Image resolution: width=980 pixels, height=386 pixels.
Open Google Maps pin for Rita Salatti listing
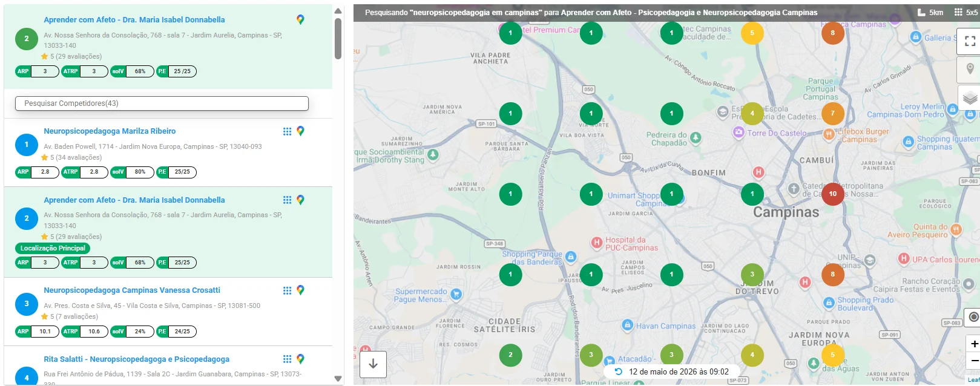point(300,359)
